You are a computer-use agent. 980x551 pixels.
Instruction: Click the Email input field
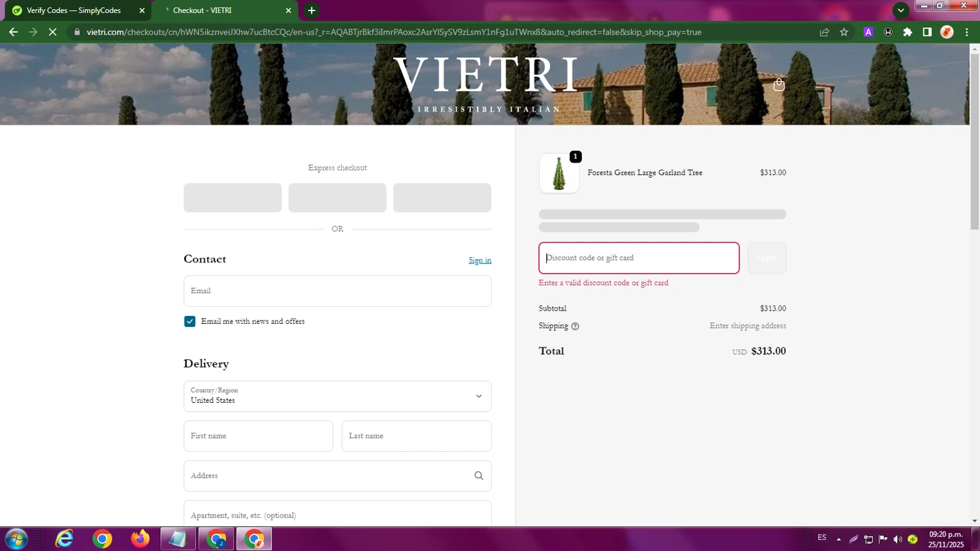click(x=338, y=291)
